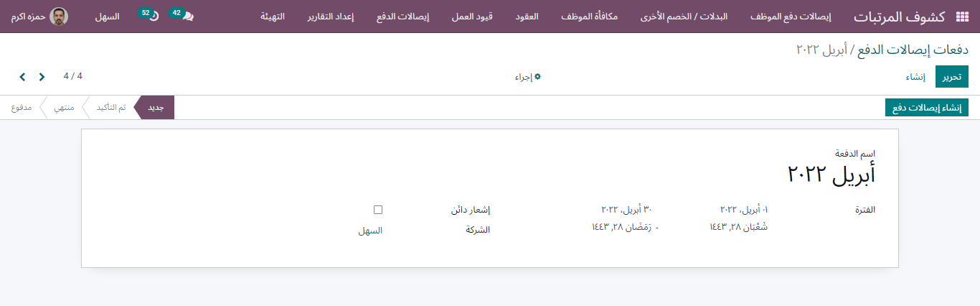Open the conversations chat icon with 42 badge
Image resolution: width=980 pixels, height=306 pixels.
188,17
